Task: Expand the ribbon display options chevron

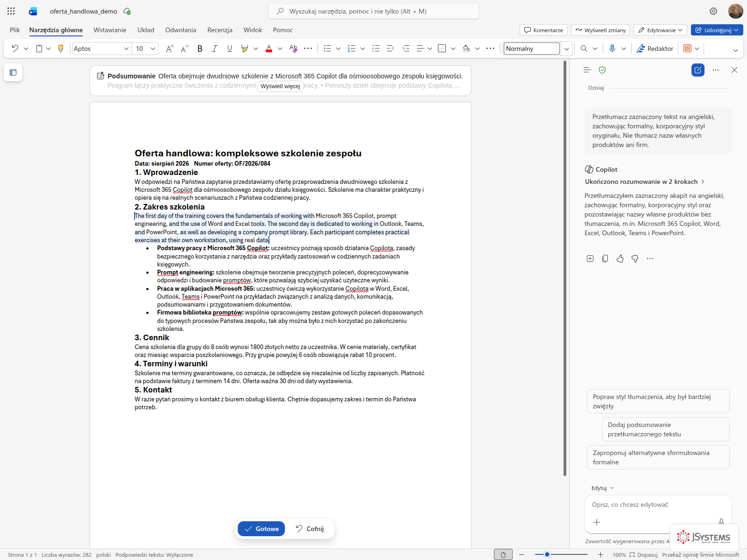Action: [x=735, y=50]
